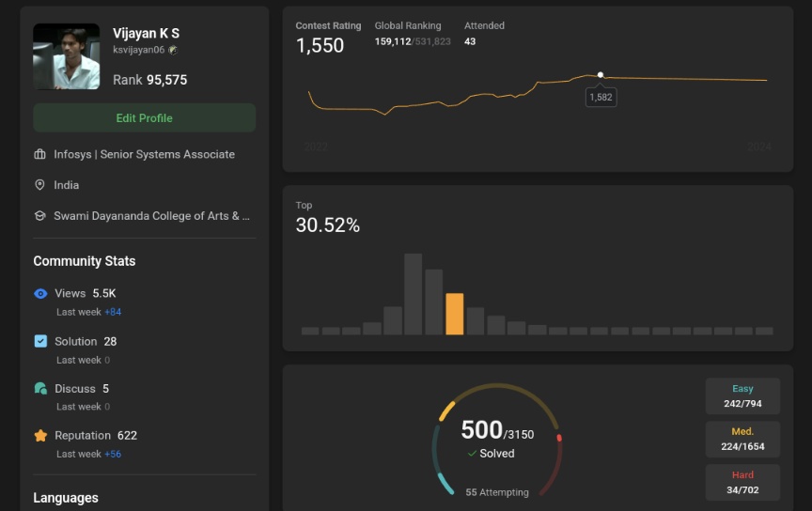Viewport: 812px width, 511px height.
Task: Click the green Discuss chat icon
Action: (x=40, y=388)
